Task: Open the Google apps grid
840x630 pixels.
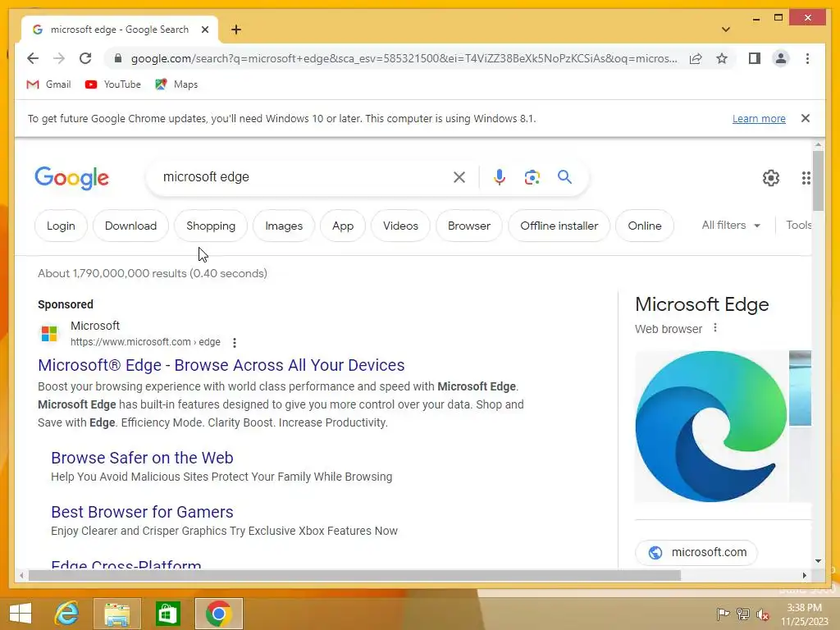Action: [806, 178]
